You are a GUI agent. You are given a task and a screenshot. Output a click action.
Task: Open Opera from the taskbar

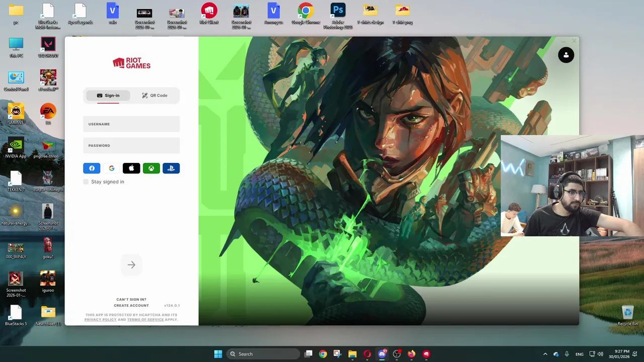[367, 354]
